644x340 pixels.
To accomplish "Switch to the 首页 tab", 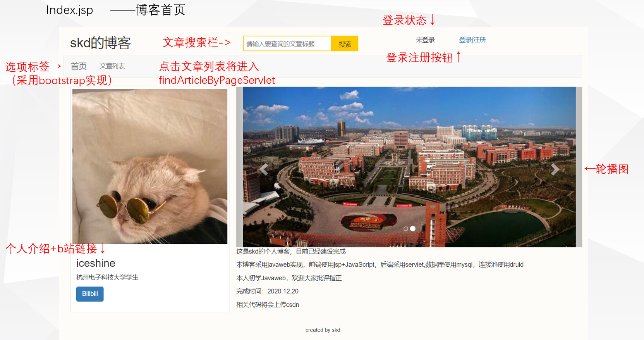I will pos(79,66).
